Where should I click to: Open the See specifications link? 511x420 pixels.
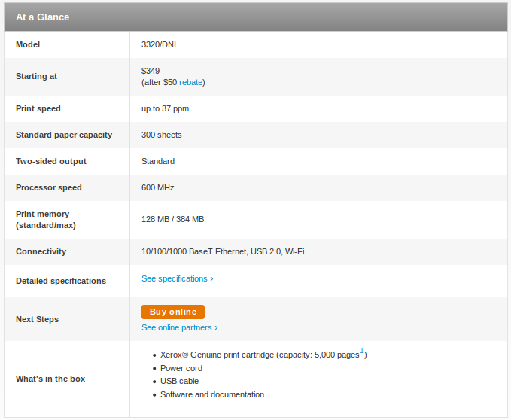coord(177,278)
